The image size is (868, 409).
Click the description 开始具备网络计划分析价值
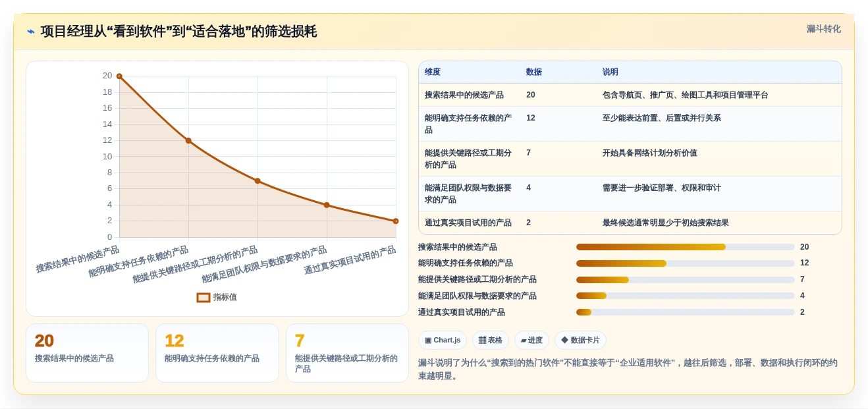click(650, 153)
